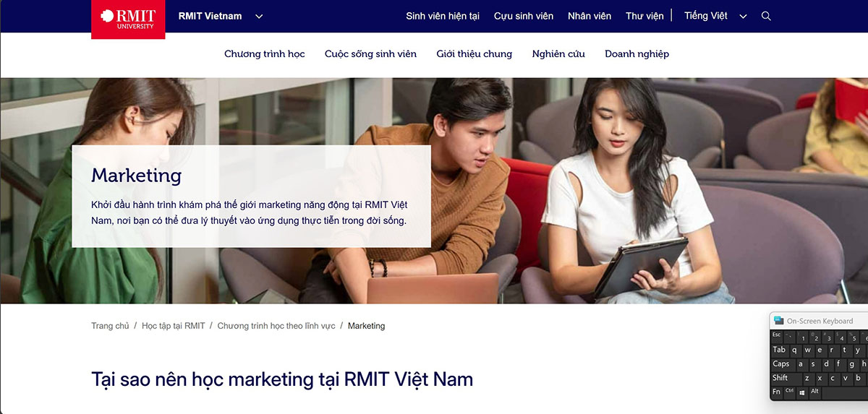
Task: Open the Nhân viên link
Action: (590, 16)
